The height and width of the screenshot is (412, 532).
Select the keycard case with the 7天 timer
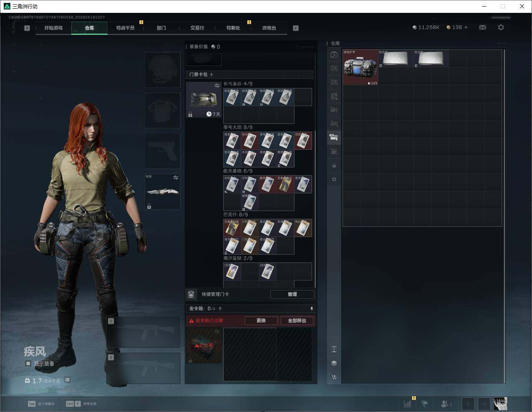tap(204, 100)
